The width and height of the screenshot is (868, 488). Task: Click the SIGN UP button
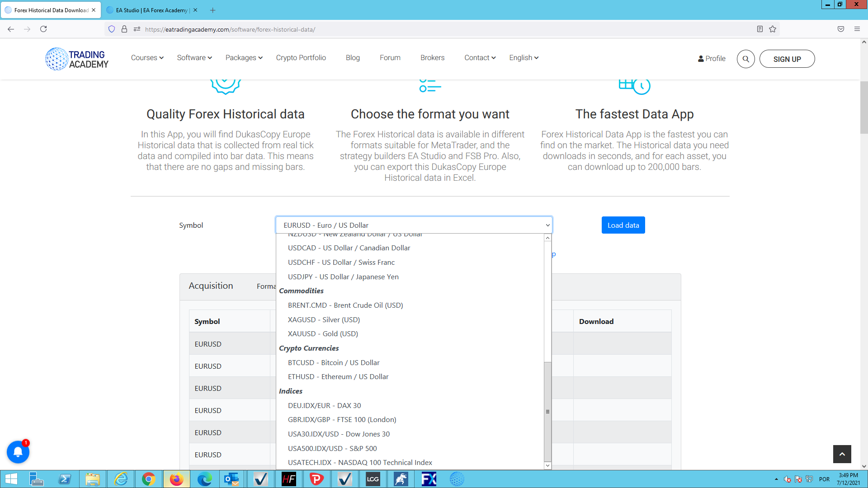[787, 59]
